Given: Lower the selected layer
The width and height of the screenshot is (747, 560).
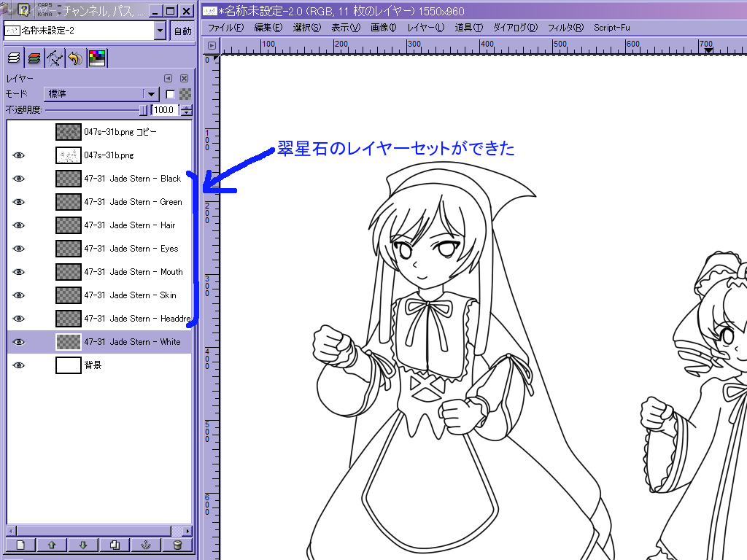Looking at the screenshot, I should coord(83,545).
